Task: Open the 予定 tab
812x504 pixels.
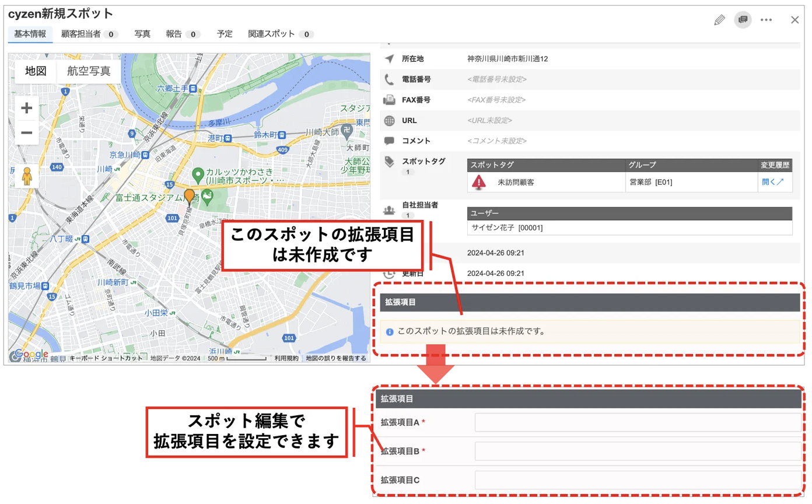Action: (225, 34)
